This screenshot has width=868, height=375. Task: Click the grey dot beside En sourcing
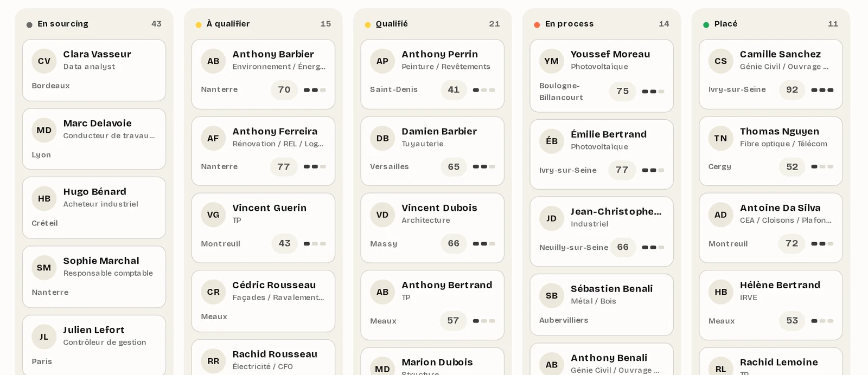click(x=29, y=25)
